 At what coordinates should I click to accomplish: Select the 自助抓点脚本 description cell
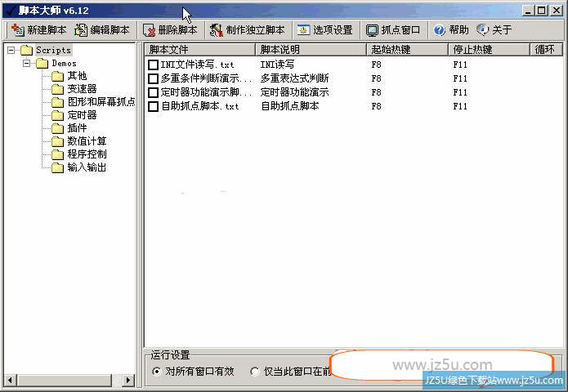290,106
